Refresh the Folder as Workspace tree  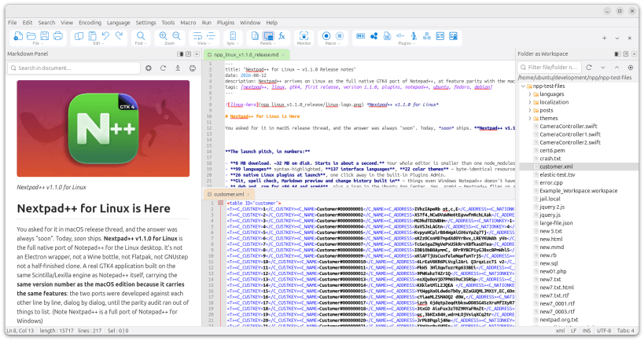589,68
